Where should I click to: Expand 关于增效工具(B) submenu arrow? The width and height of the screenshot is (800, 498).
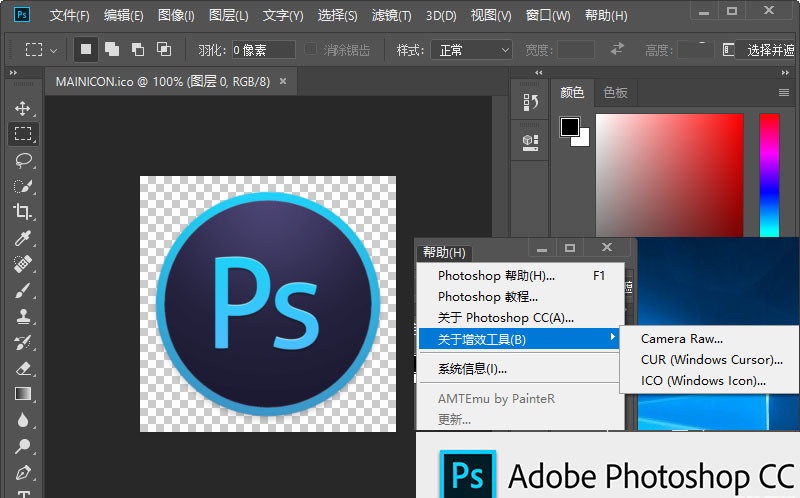coord(612,336)
